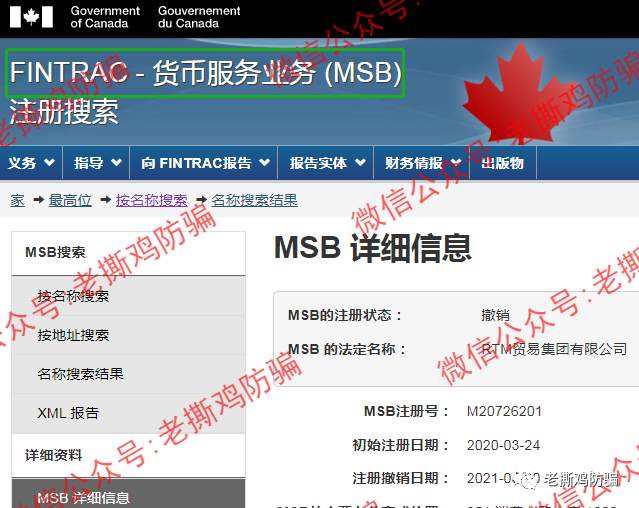Click the MSB注册号 label

406,411
